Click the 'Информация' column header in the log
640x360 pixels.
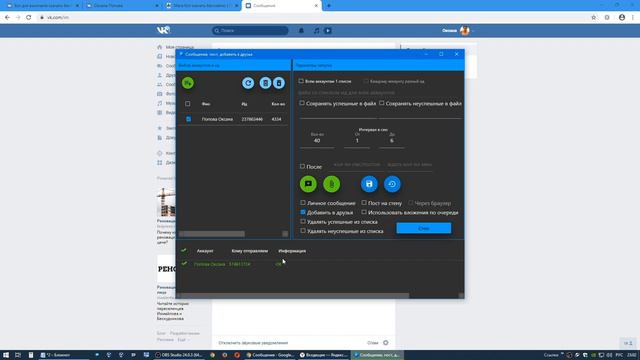pos(292,251)
